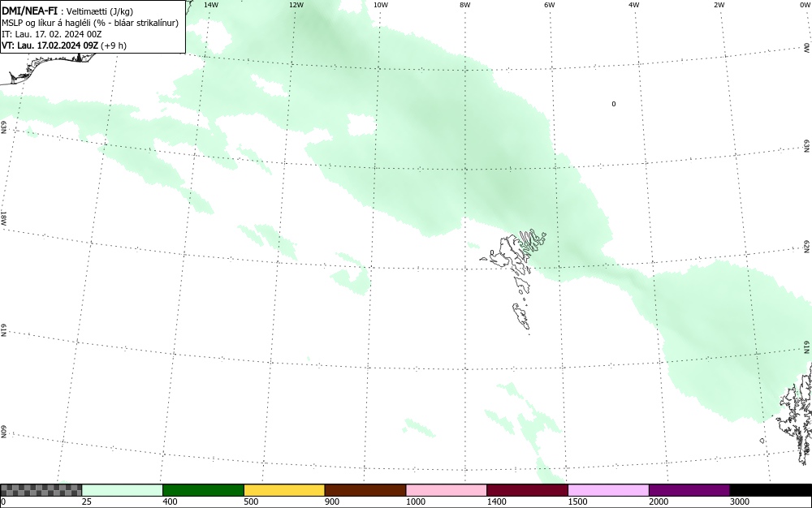This screenshot has width=812, height=508.
Task: Click the "2W" longitude label
Action: (x=719, y=5)
